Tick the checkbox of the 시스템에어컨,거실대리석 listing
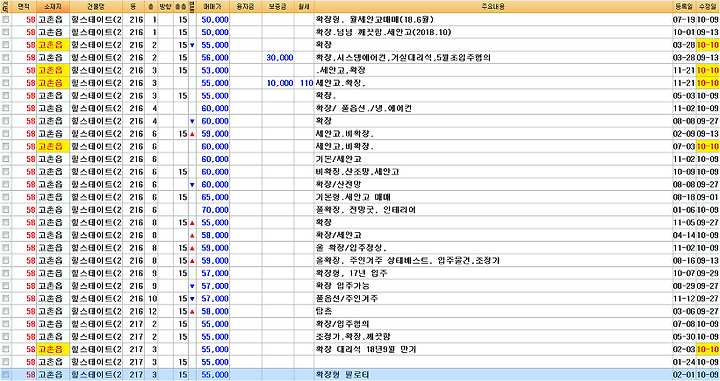 (6, 58)
